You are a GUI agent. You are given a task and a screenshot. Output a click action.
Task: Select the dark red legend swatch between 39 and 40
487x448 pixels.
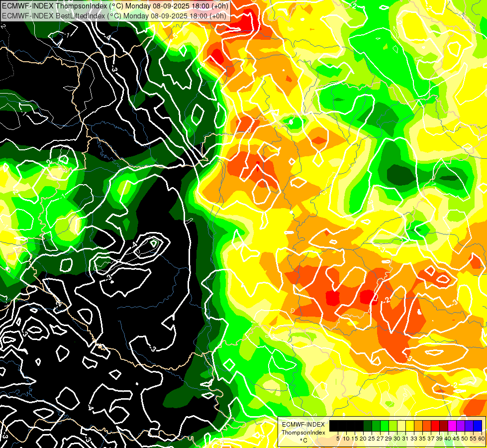(x=444, y=426)
